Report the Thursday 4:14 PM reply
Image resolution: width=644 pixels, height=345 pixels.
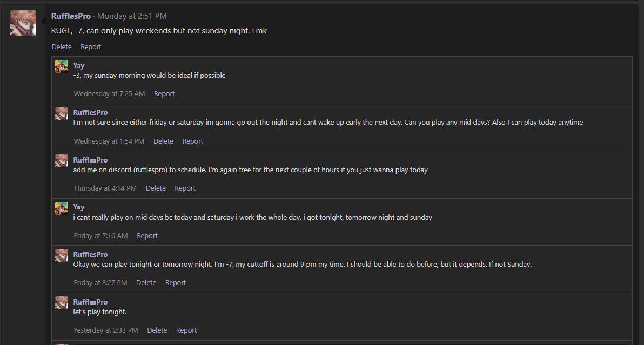point(185,188)
